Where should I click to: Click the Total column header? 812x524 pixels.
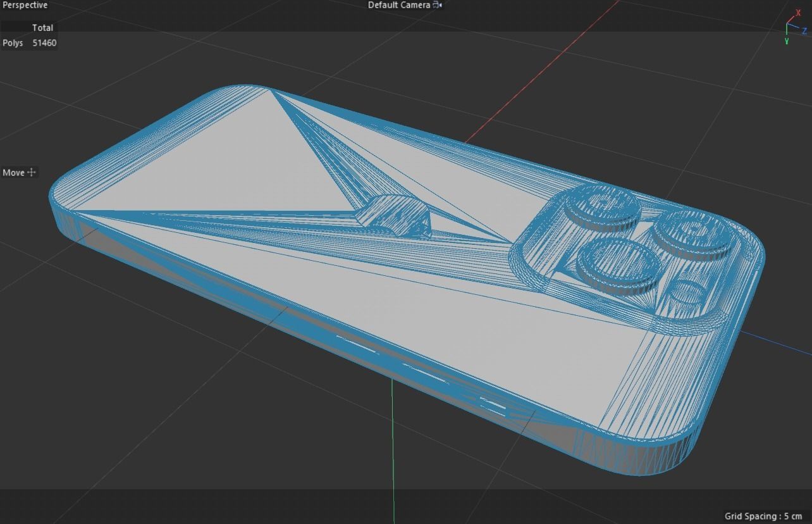42,28
